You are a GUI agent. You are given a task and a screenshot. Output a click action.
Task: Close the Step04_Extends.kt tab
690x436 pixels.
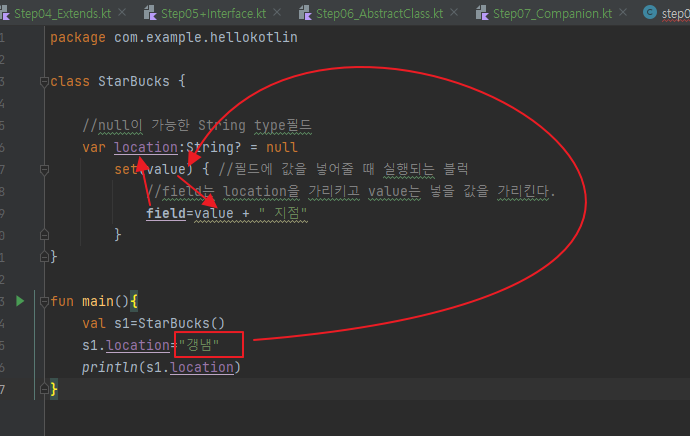pyautogui.click(x=122, y=13)
